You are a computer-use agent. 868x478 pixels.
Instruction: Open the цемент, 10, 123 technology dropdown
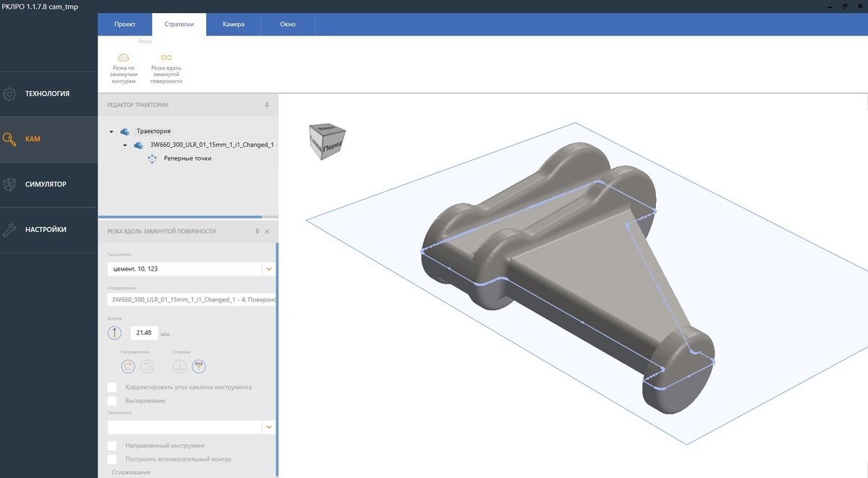pyautogui.click(x=269, y=269)
